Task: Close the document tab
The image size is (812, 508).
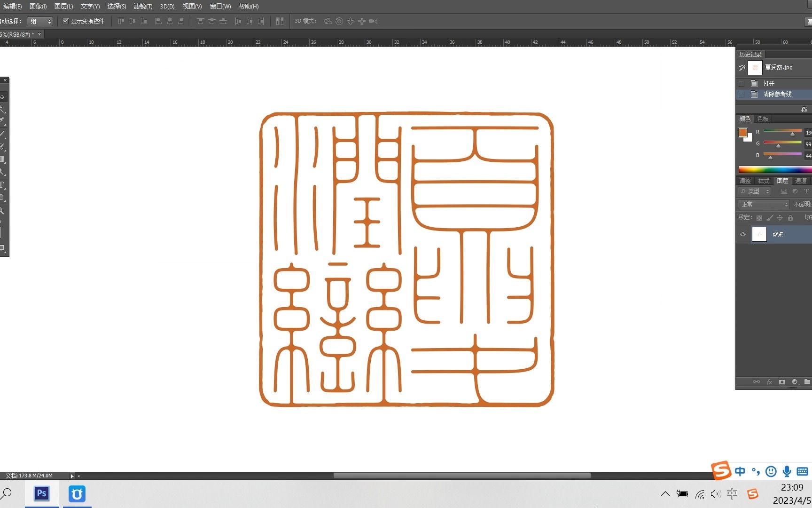Action: pyautogui.click(x=39, y=34)
